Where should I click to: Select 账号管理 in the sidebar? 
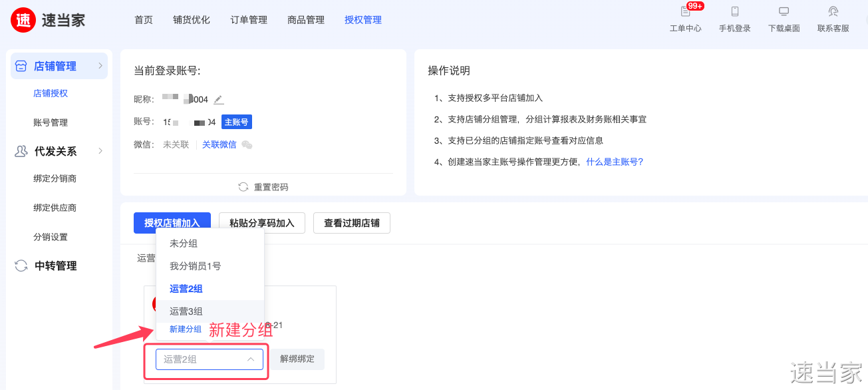51,122
